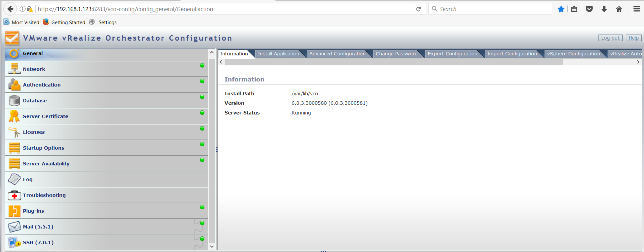Click the Server Availability icon
Image resolution: width=644 pixels, height=252 pixels.
tap(14, 164)
